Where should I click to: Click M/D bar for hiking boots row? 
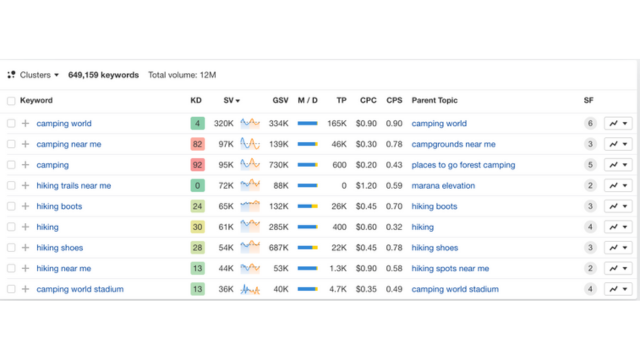[307, 206]
